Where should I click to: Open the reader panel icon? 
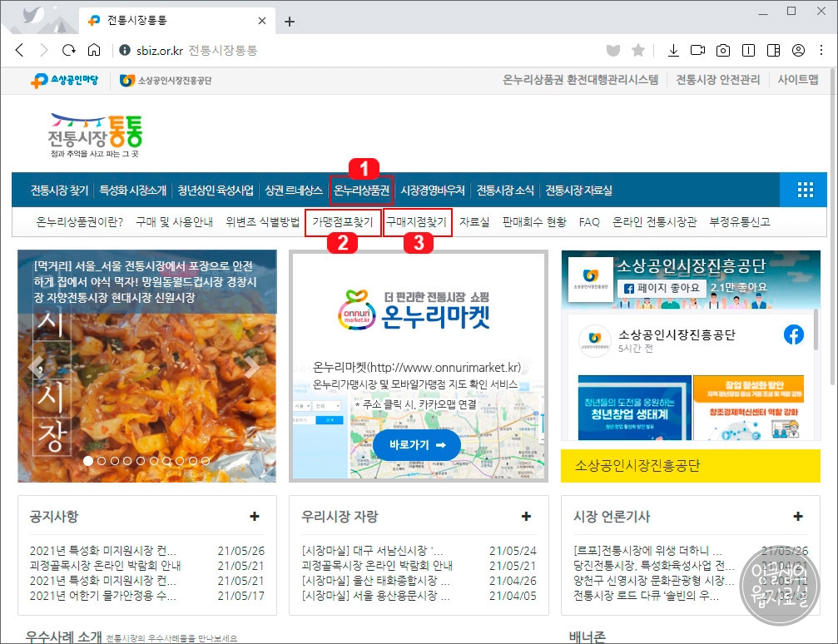point(748,50)
